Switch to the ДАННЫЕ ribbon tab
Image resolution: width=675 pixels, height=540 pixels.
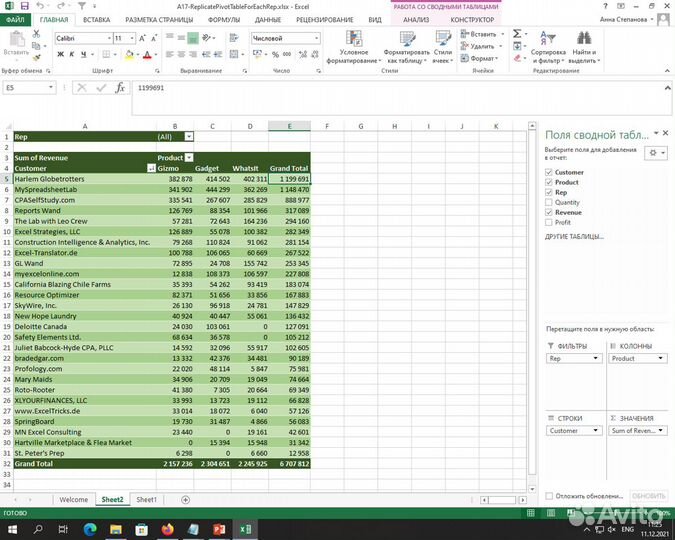tap(268, 20)
